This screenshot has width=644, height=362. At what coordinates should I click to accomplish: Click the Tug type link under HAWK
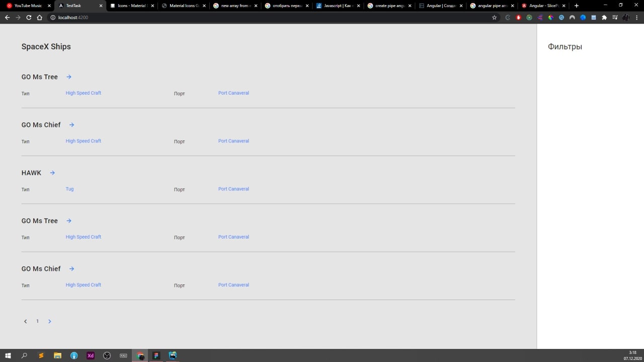69,189
